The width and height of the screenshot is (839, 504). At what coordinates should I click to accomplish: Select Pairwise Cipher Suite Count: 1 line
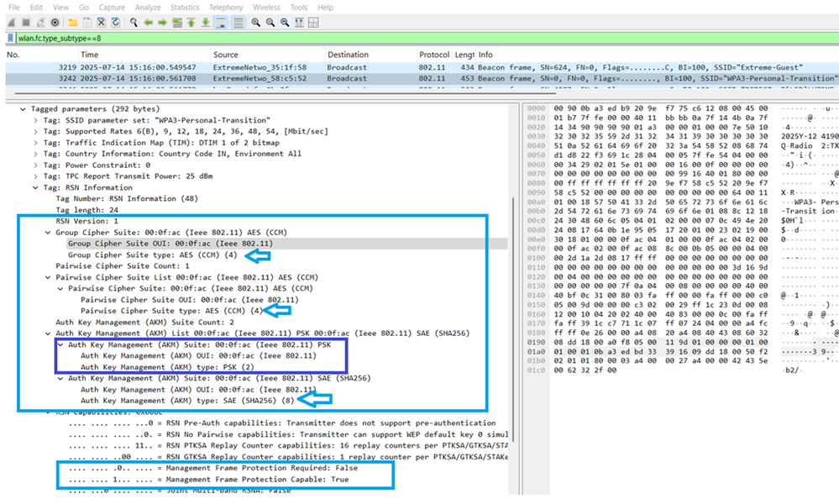[123, 266]
